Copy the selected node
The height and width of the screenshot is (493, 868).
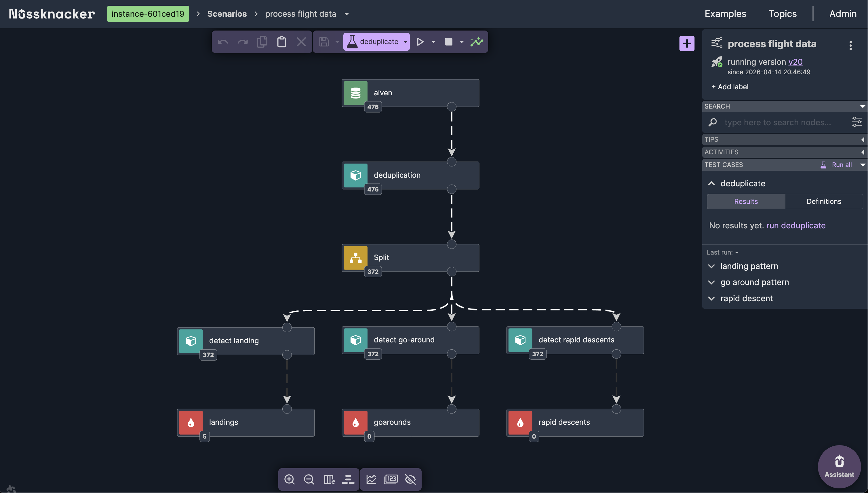click(262, 41)
